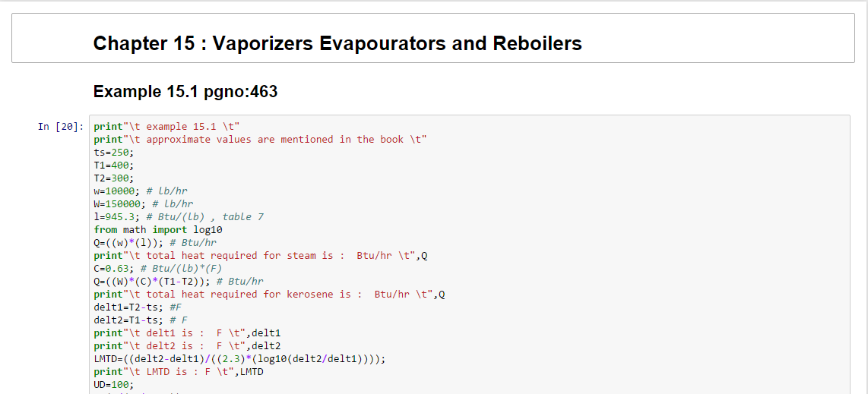Viewport: 868px width, 394px height.
Task: Click the Chapter 15 heading
Action: pyautogui.click(x=337, y=43)
